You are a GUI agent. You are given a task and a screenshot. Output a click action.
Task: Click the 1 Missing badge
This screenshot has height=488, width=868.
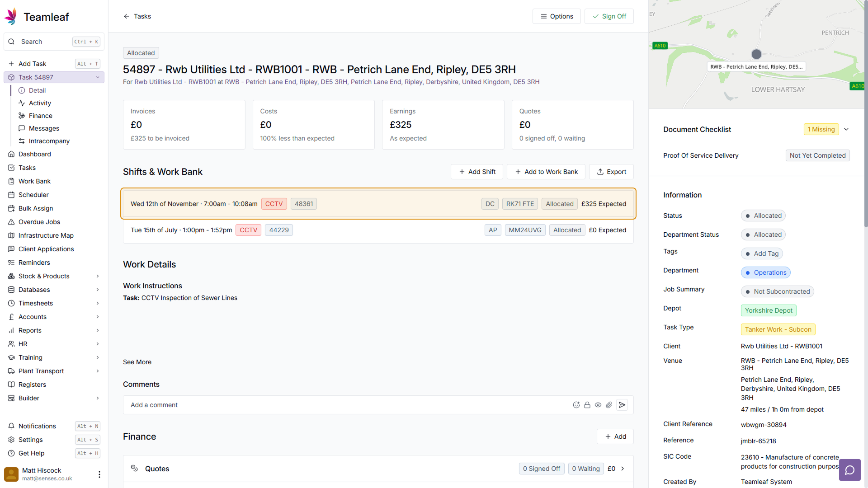click(x=821, y=129)
